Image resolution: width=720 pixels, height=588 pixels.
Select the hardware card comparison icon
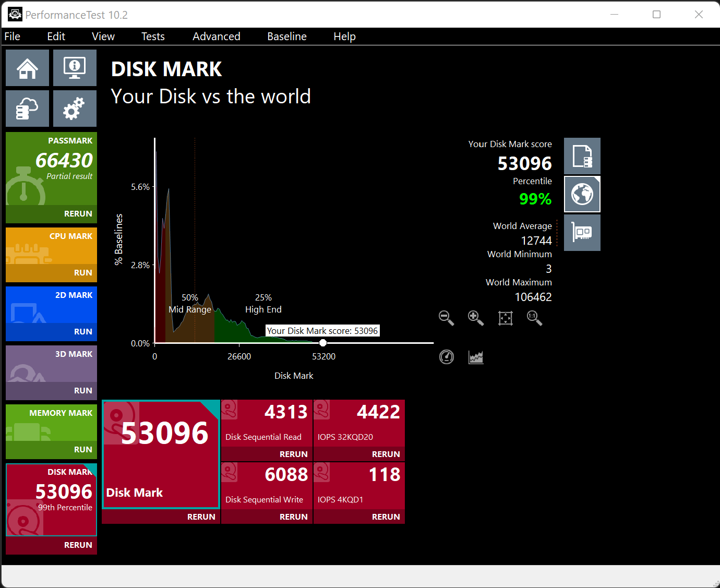(582, 233)
